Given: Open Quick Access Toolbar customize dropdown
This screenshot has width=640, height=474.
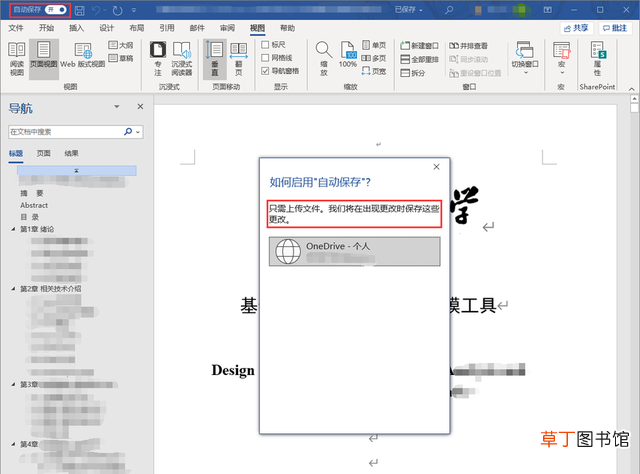Looking at the screenshot, I should tap(134, 10).
